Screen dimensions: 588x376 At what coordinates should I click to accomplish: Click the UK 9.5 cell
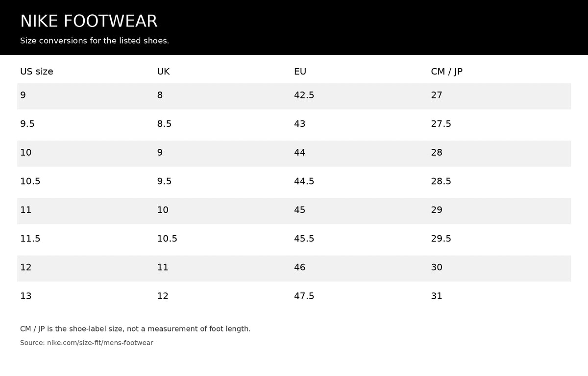[x=223, y=181]
